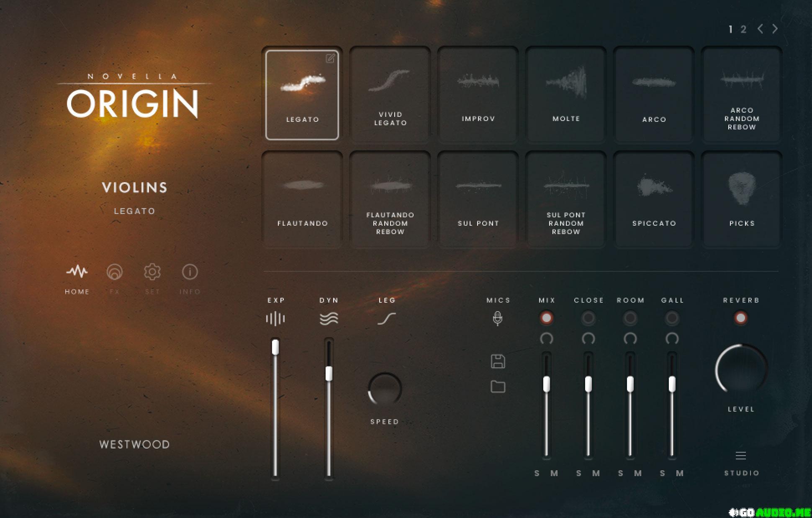Open the FX page icon
Viewport: 812px width, 518px height.
pyautogui.click(x=114, y=272)
